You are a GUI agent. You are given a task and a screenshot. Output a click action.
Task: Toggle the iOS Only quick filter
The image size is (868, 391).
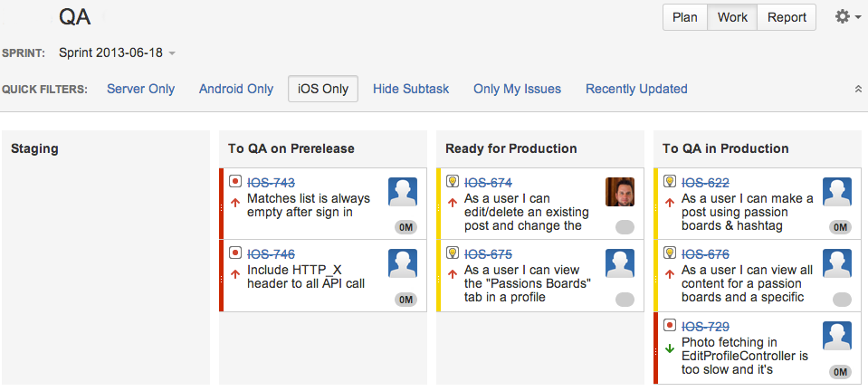tap(323, 89)
